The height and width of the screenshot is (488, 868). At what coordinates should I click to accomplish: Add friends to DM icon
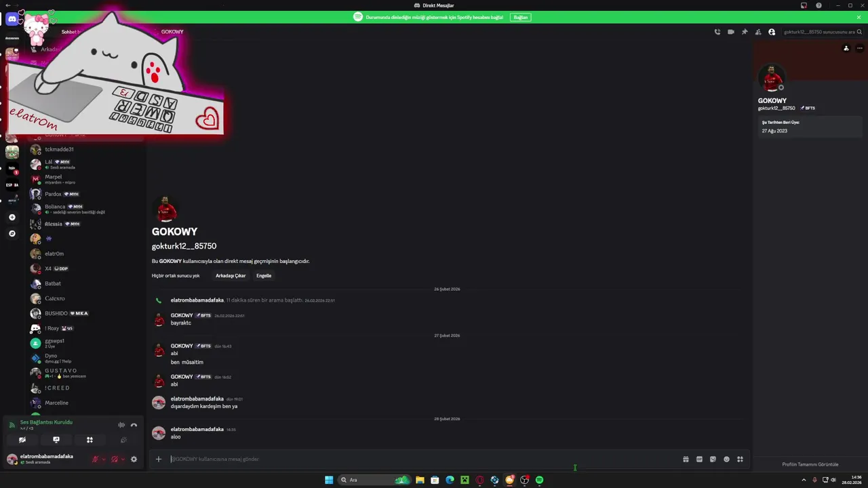758,32
